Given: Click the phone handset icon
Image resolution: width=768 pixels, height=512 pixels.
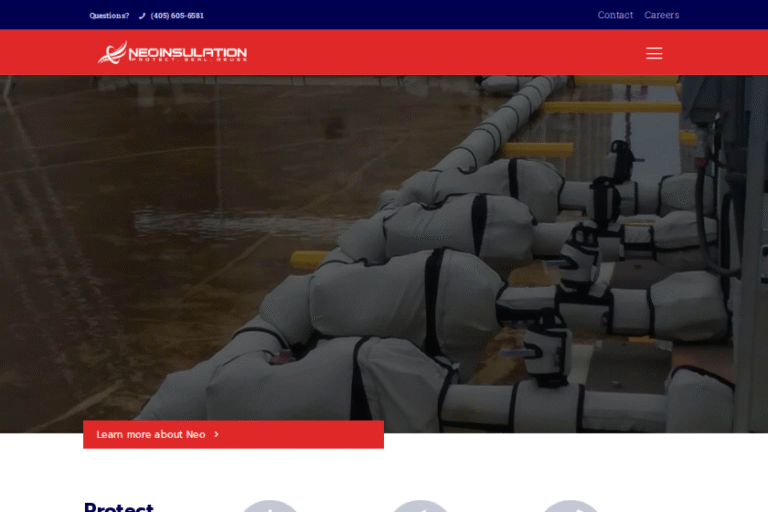Looking at the screenshot, I should click(142, 16).
